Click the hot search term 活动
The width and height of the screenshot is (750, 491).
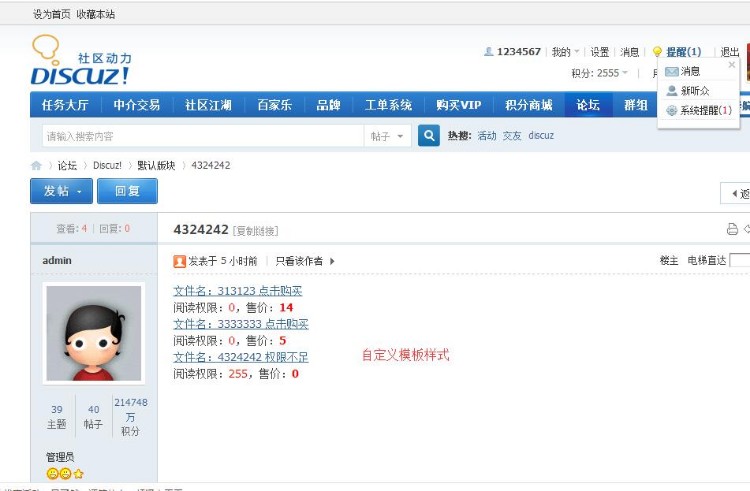tap(487, 136)
